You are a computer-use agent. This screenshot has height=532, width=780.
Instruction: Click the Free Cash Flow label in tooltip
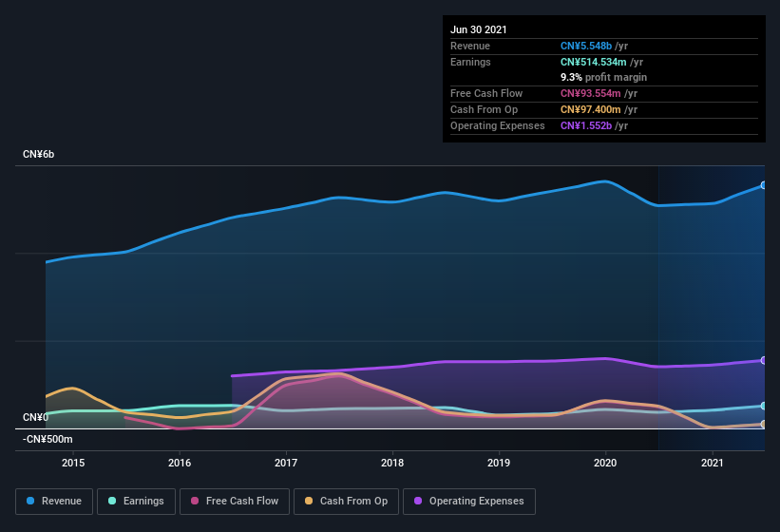[486, 93]
